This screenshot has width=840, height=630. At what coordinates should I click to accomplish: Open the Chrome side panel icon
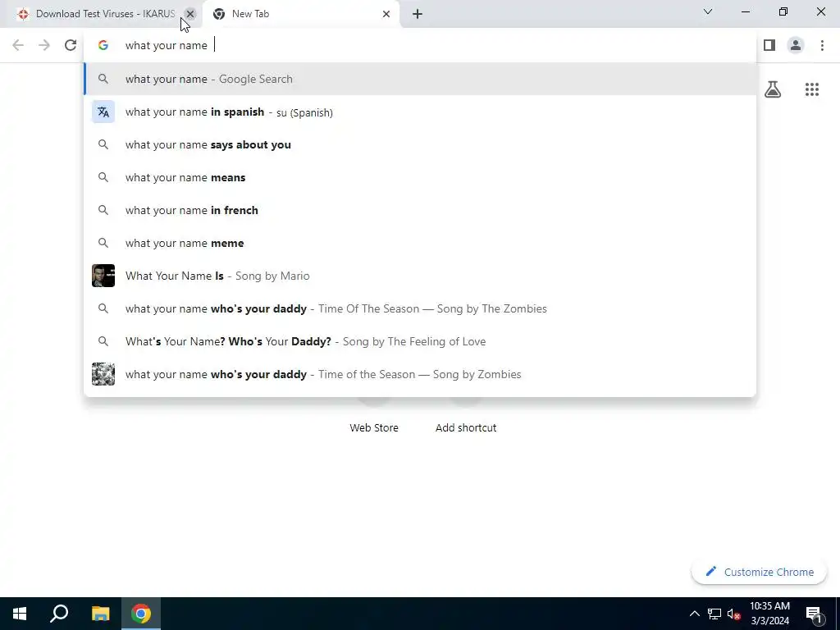(769, 45)
